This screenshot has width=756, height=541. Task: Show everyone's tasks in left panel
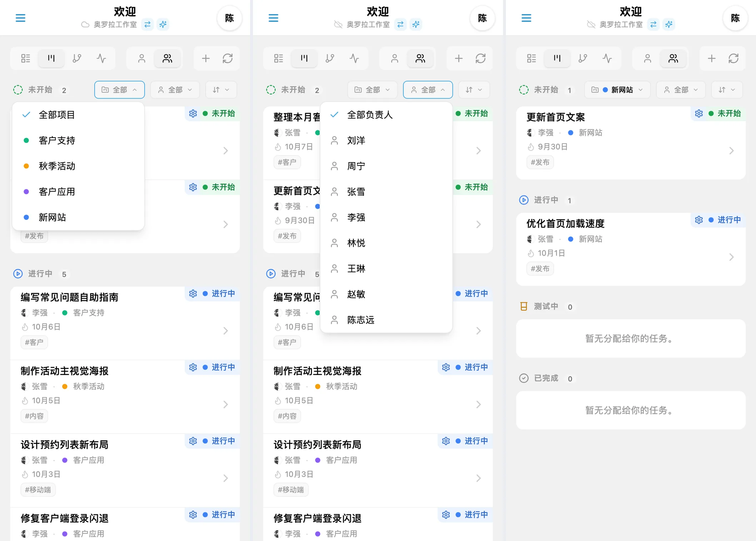tap(167, 58)
